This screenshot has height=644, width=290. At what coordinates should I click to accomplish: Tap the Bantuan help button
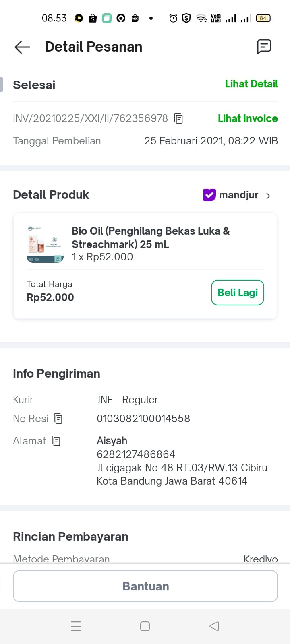point(145,586)
